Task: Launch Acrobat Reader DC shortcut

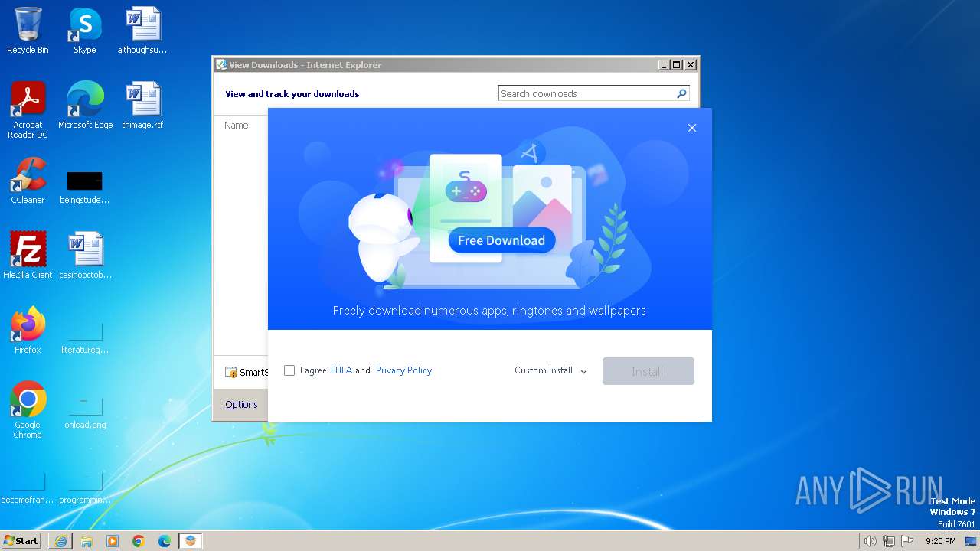Action: click(28, 110)
